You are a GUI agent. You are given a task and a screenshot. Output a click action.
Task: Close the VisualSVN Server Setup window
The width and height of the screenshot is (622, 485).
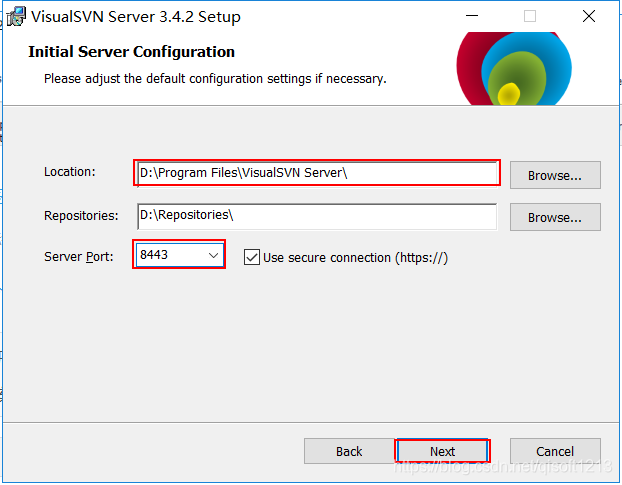tap(589, 16)
